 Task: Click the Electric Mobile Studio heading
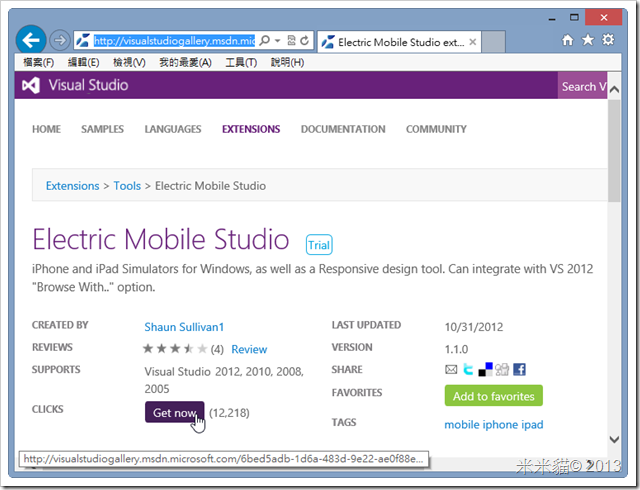(161, 239)
